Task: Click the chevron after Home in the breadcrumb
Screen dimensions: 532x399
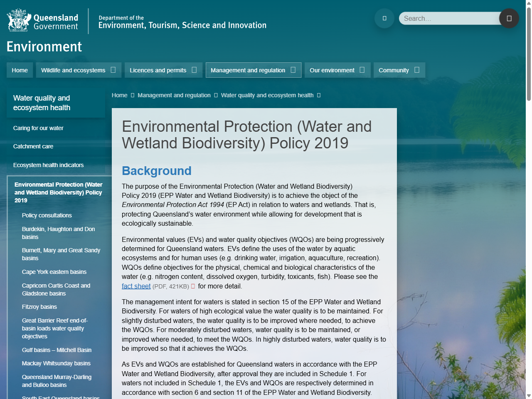Action: tap(131, 95)
